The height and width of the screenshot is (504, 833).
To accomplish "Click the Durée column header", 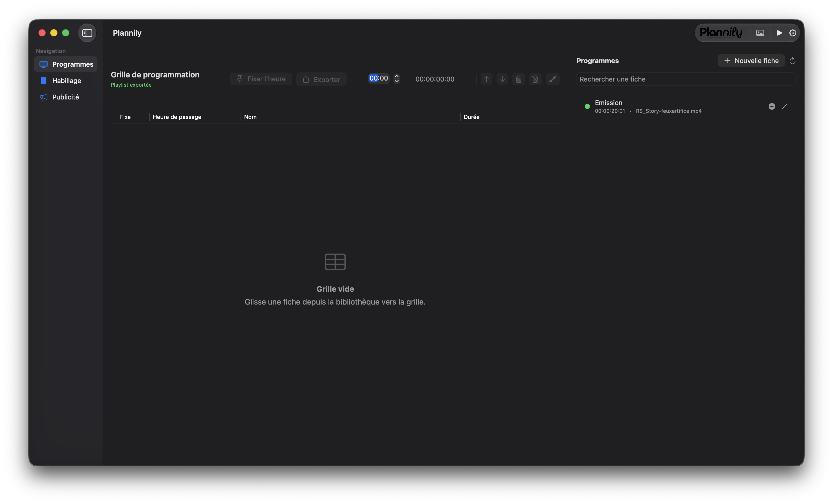I will tap(472, 117).
